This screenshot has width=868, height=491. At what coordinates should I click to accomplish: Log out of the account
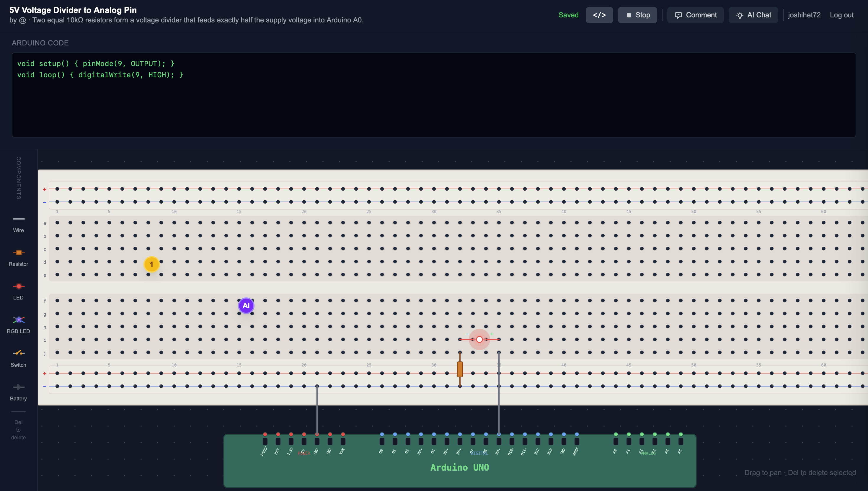pyautogui.click(x=841, y=15)
